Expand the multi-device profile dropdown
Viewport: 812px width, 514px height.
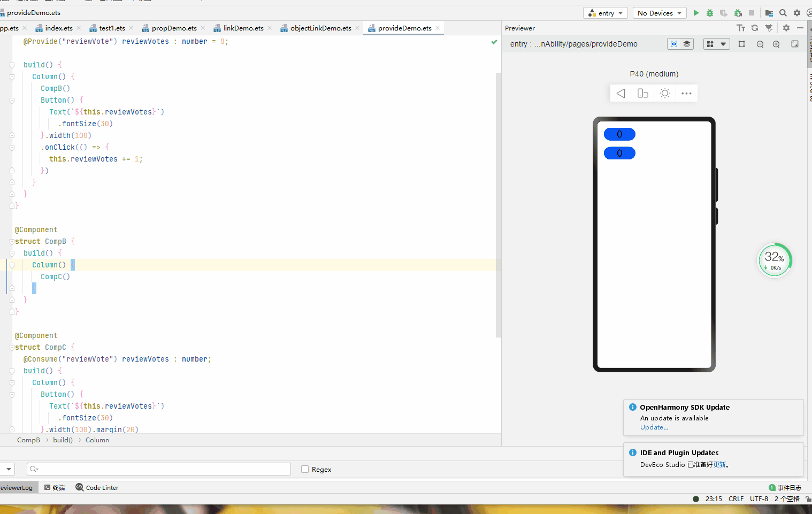[717, 44]
